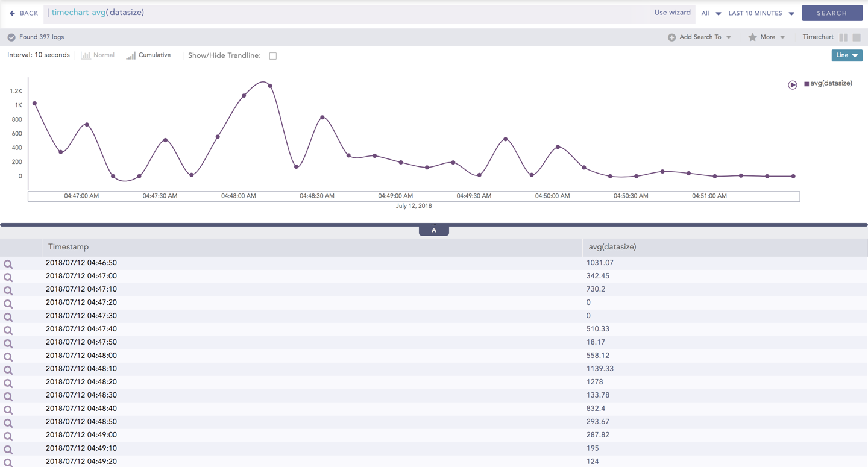868x467 pixels.
Task: Open the Last 10 Minutes time range dropdown
Action: [761, 13]
